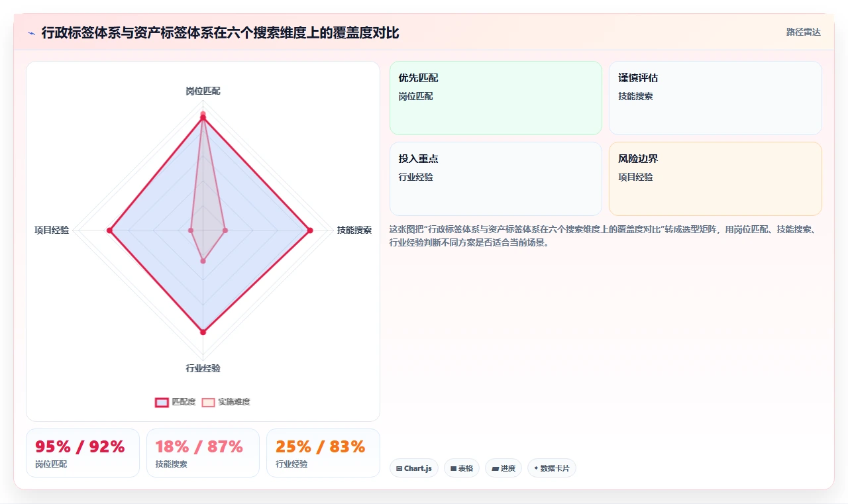Click the 95% / 92% 岗位匹配 stat card
Viewport: 848px width, 504px height.
[x=83, y=453]
